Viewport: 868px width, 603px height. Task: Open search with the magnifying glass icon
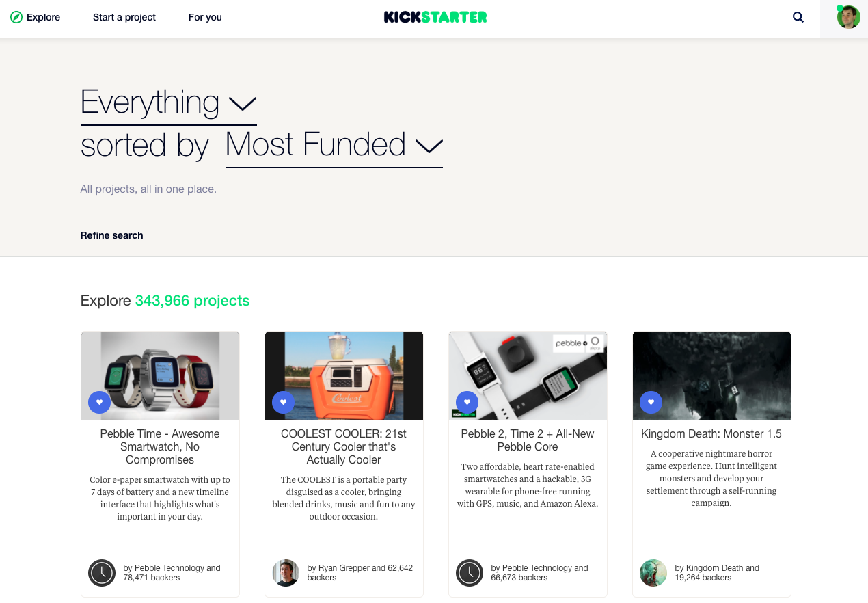[x=798, y=17]
